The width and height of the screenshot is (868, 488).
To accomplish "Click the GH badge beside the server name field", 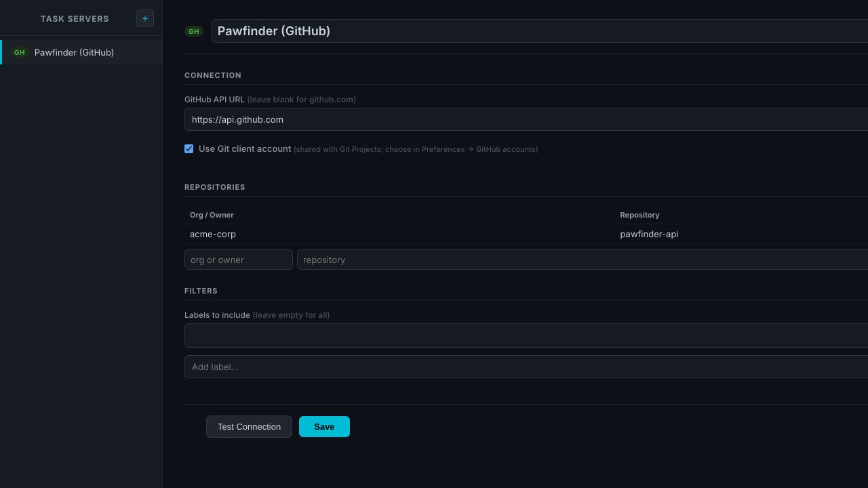I will 194,31.
